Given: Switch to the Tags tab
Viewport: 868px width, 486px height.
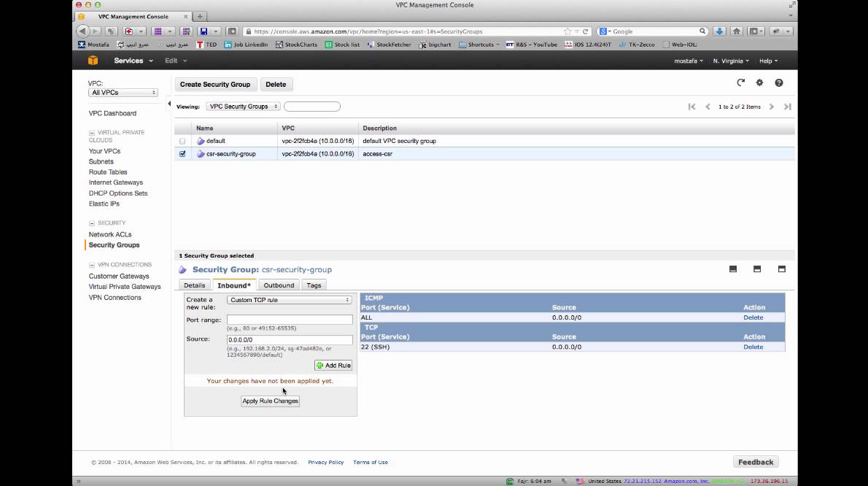Looking at the screenshot, I should coord(314,285).
